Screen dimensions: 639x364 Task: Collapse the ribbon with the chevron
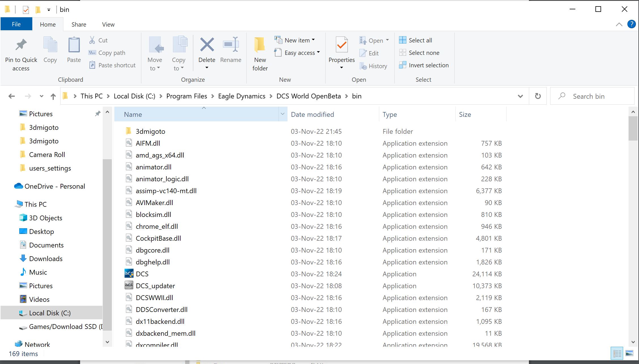pos(619,25)
